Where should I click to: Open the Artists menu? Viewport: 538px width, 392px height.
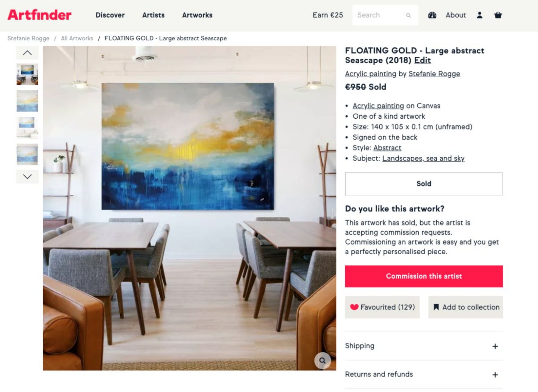click(154, 15)
